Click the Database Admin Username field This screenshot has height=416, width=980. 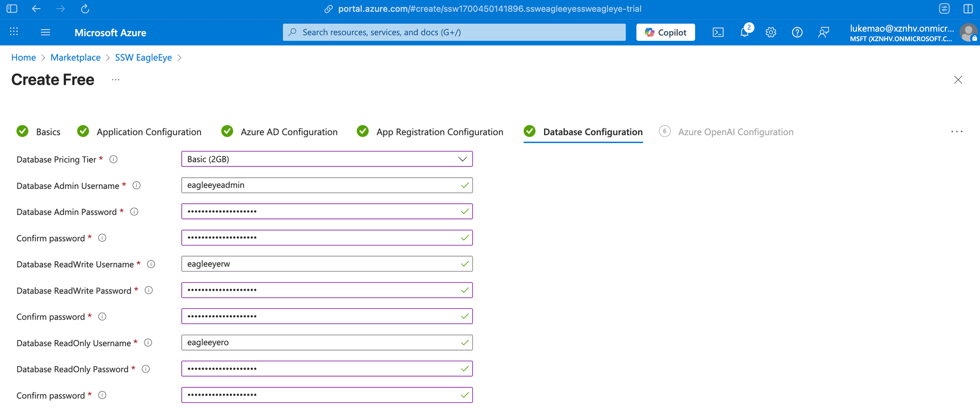[x=327, y=185]
